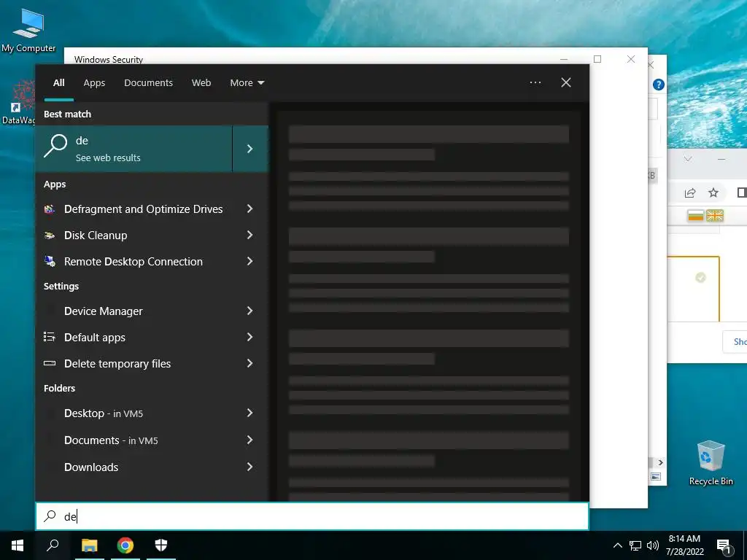Click the bookmark star in browser
The height and width of the screenshot is (560, 747).
[x=713, y=192]
